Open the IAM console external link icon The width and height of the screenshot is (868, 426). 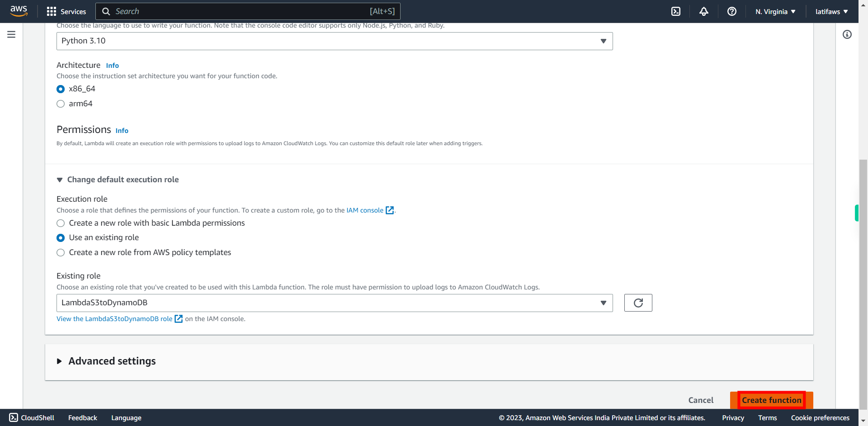(x=390, y=210)
